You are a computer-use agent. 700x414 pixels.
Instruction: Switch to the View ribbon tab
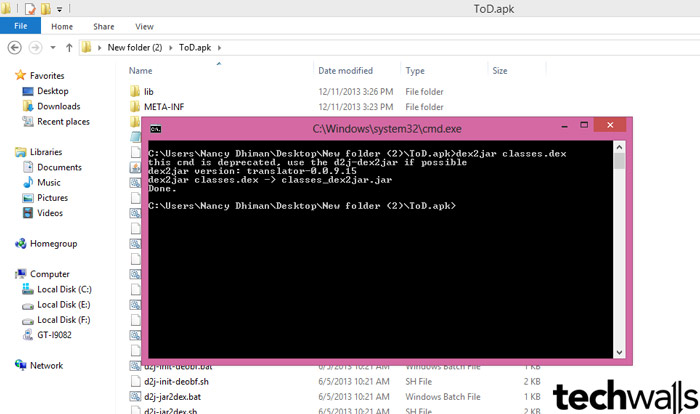pos(144,26)
